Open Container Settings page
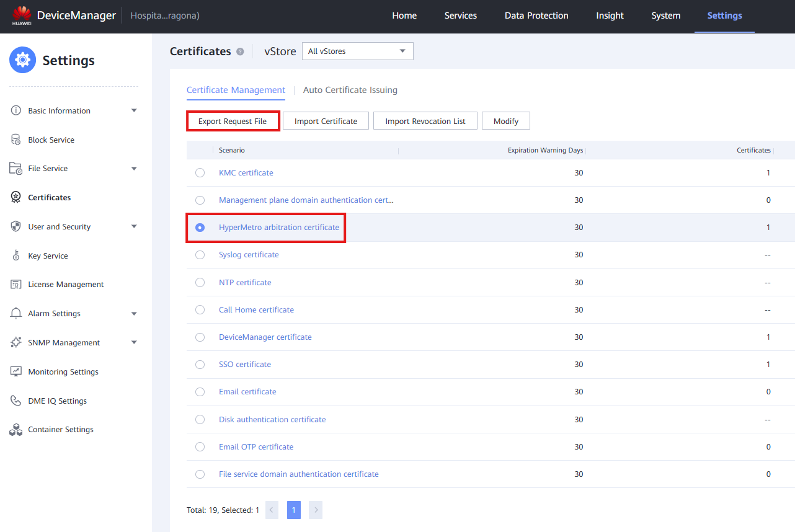 60,429
